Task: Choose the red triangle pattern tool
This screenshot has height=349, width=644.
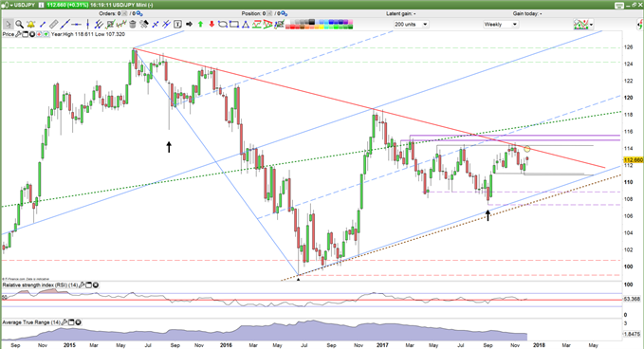Action: [267, 25]
